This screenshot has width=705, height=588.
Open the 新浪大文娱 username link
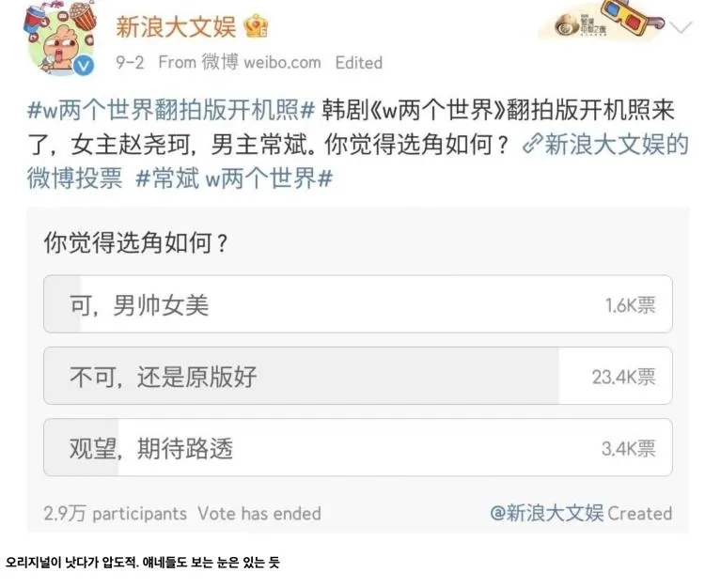coord(176,26)
